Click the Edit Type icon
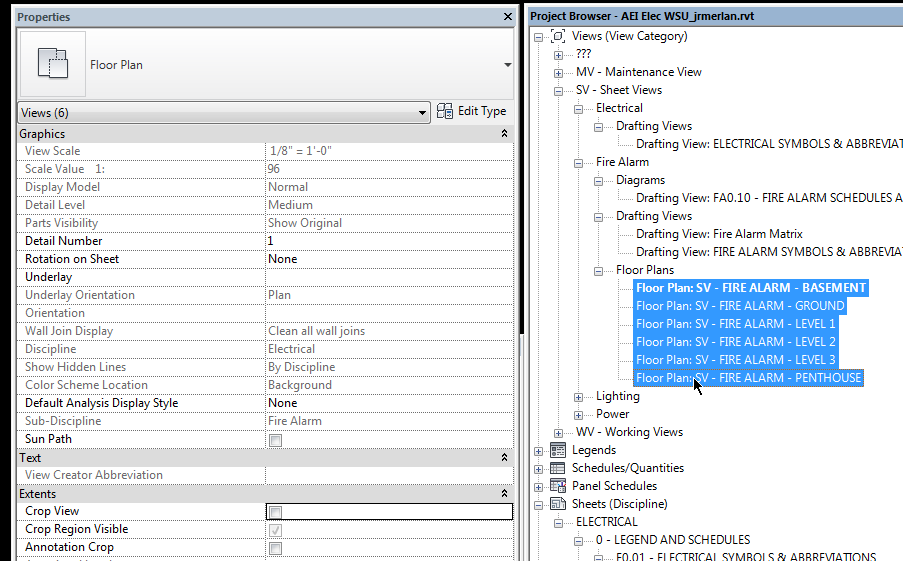This screenshot has height=561, width=903. pos(444,112)
